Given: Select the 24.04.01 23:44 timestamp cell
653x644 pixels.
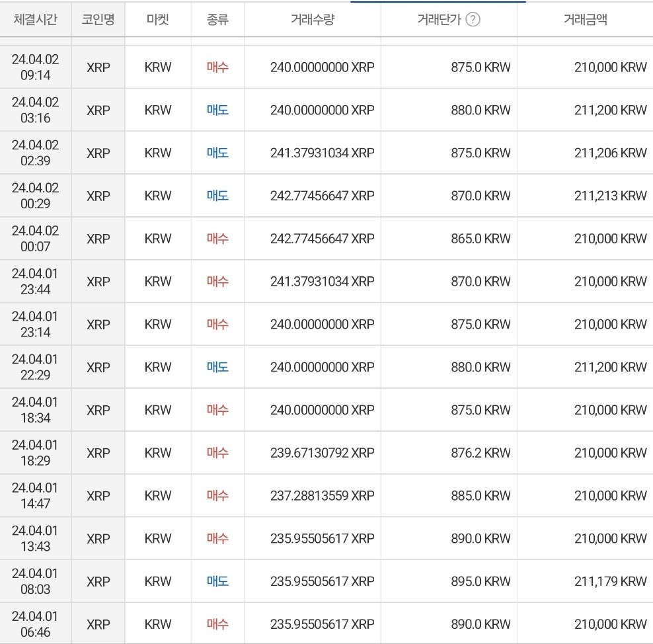Looking at the screenshot, I should [x=36, y=282].
